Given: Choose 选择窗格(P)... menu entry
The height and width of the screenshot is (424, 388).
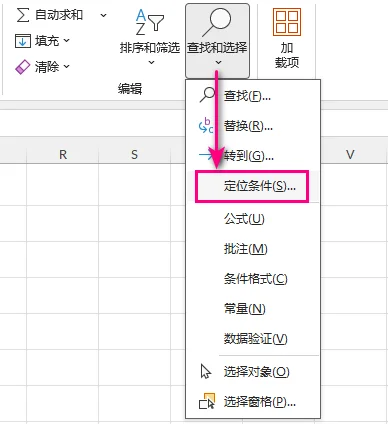Looking at the screenshot, I should (253, 402).
